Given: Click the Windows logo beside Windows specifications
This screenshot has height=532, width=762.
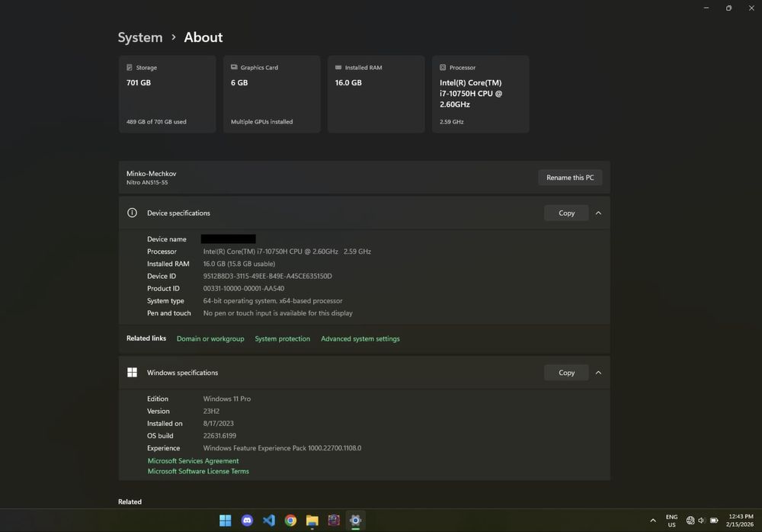Looking at the screenshot, I should point(132,372).
